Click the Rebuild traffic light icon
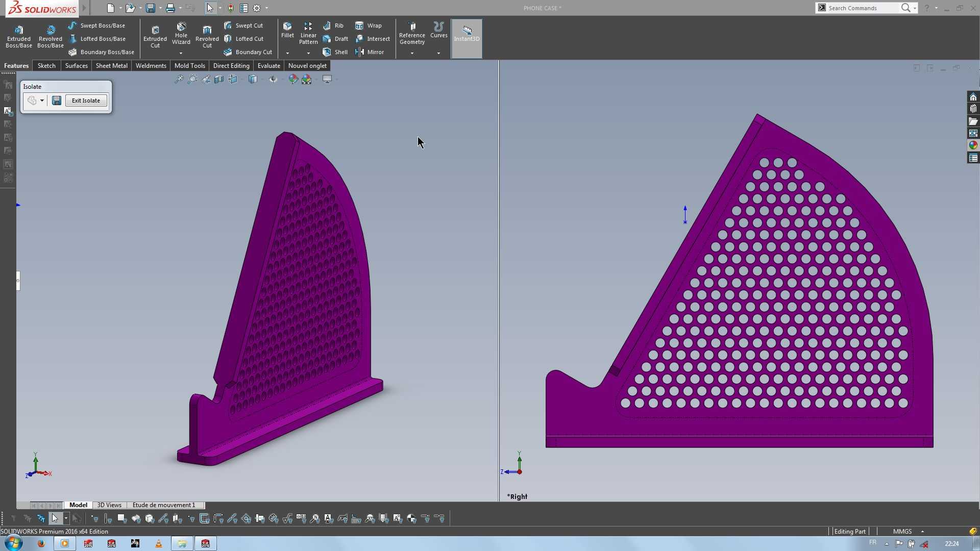The height and width of the screenshot is (551, 980). (x=231, y=8)
